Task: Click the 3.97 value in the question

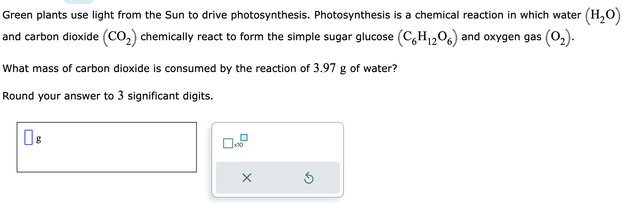Action: tap(324, 68)
